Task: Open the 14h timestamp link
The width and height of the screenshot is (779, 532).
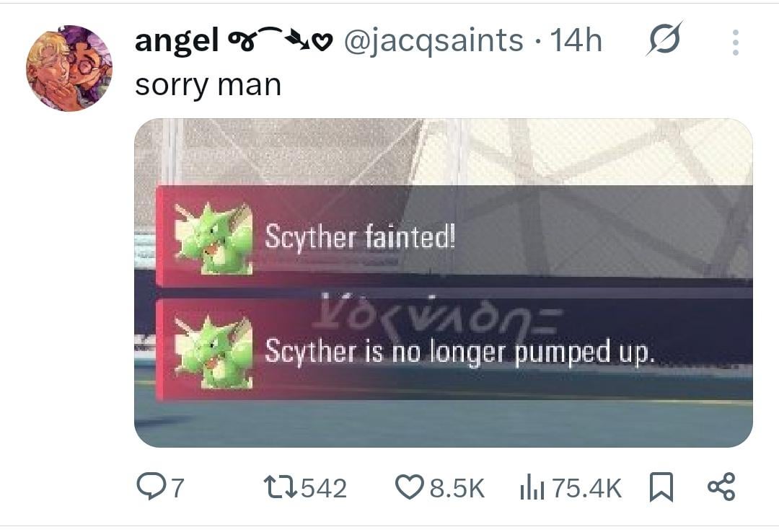Action: [x=576, y=40]
